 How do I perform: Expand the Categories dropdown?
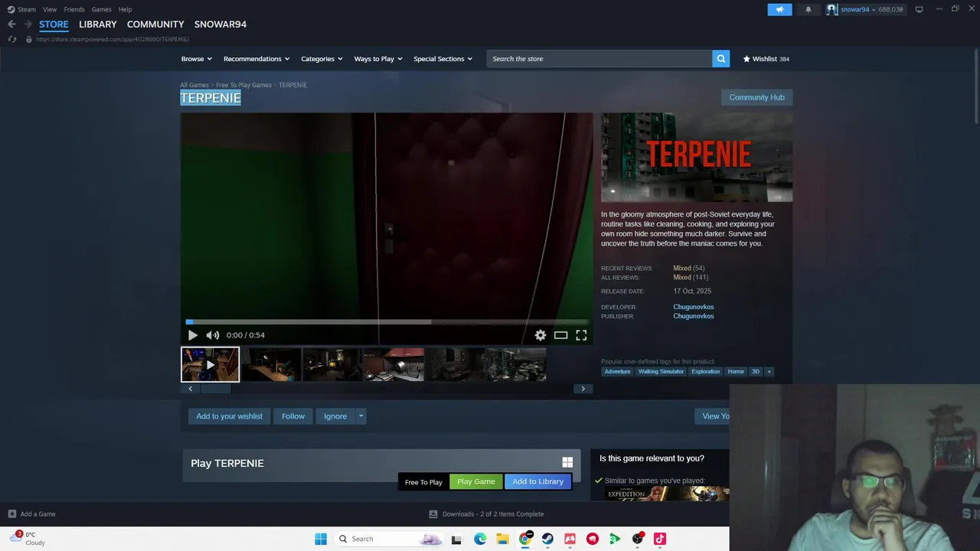pos(322,59)
